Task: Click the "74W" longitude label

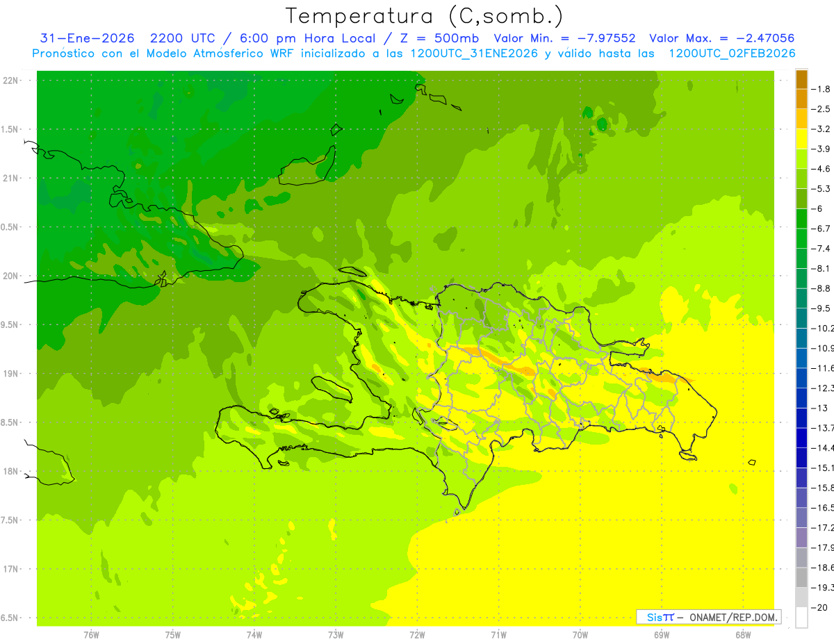Action: 254,635
